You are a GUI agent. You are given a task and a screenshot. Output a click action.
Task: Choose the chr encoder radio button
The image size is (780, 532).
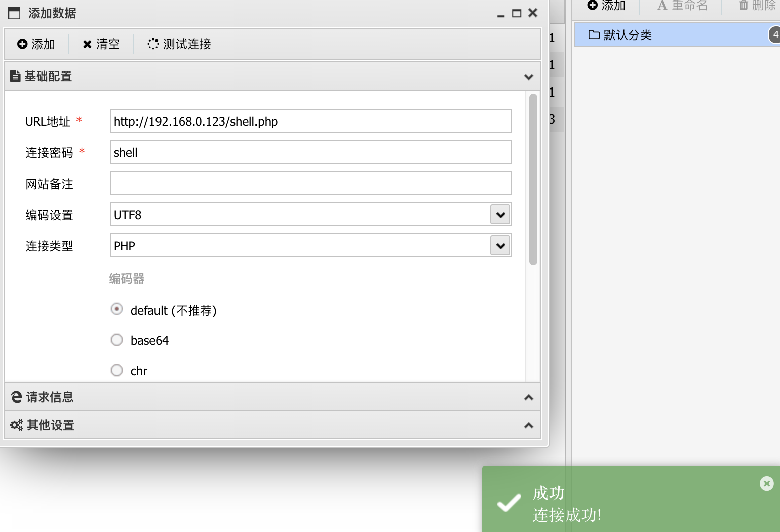[117, 371]
